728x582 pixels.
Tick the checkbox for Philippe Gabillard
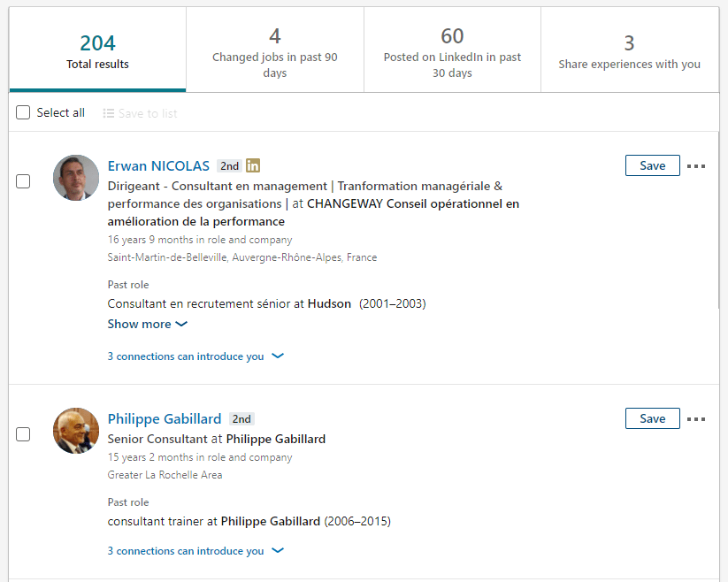(23, 434)
